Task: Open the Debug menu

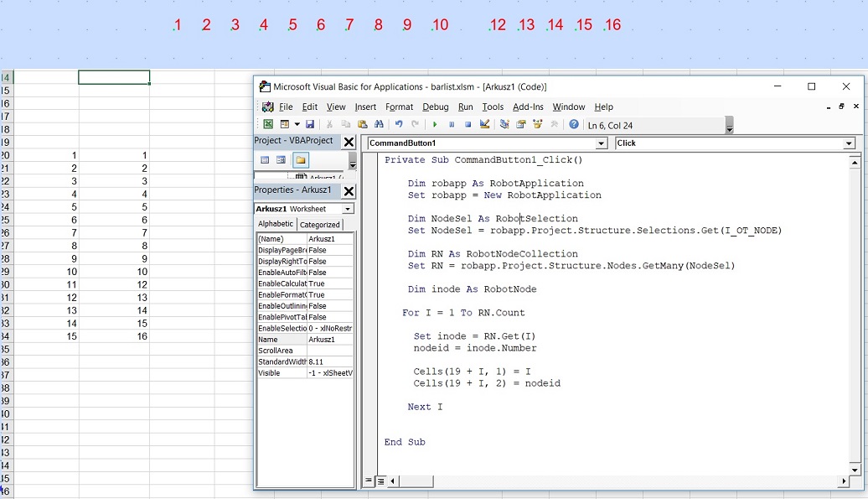Action: [x=436, y=107]
